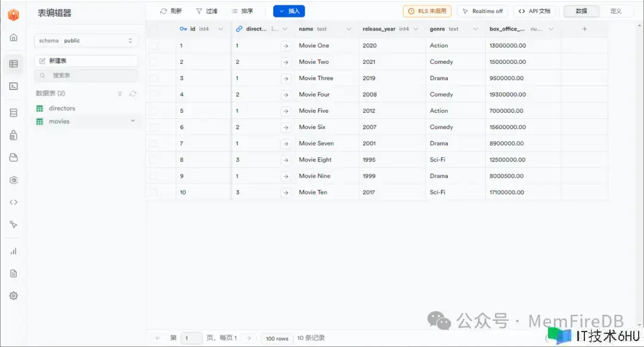The height and width of the screenshot is (347, 644).
Task: Open settings gear icon in sidebar
Action: 13,296
